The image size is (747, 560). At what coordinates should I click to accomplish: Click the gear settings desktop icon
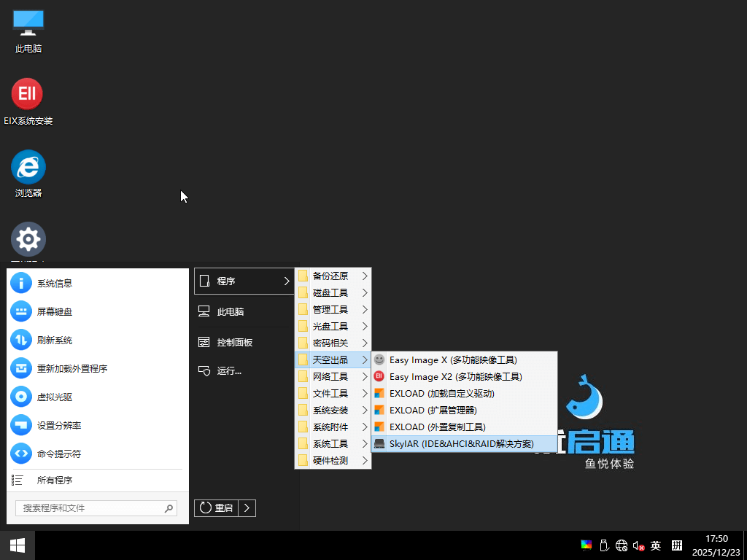[x=28, y=239]
